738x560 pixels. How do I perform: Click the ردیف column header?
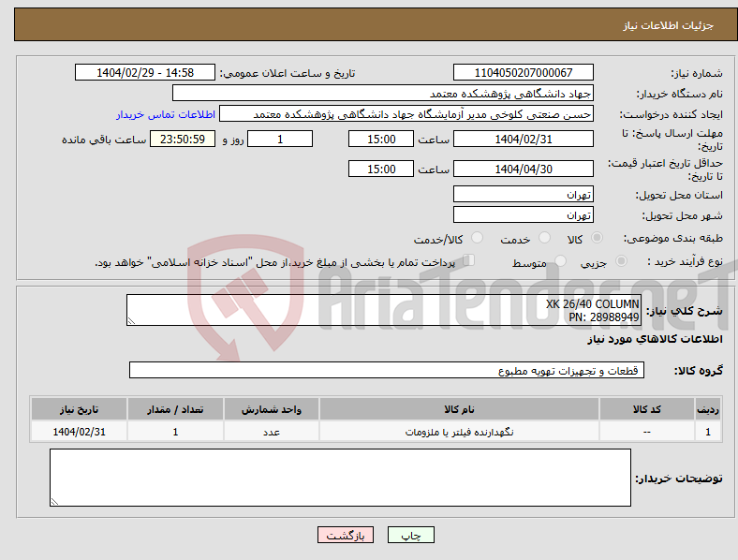point(707,409)
